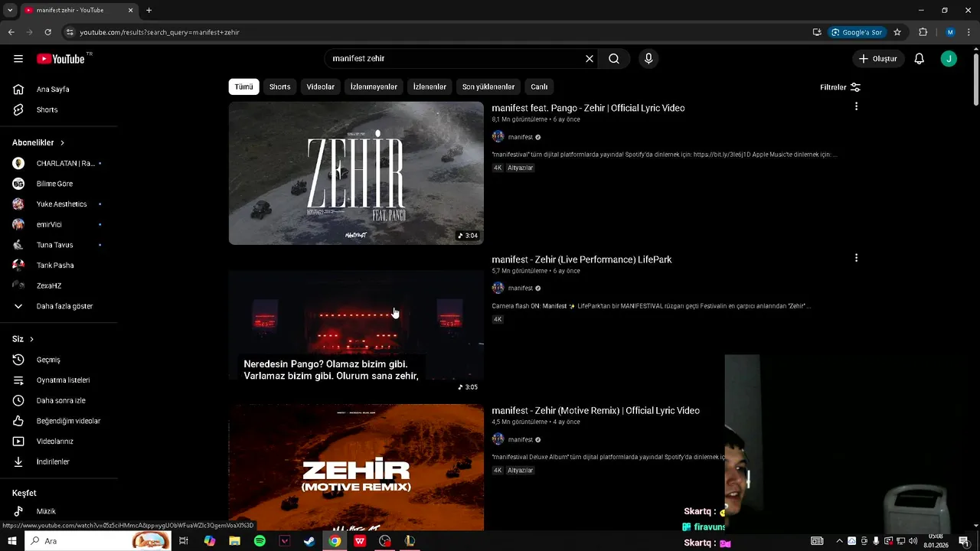This screenshot has height=551, width=980.
Task: Close the manifest zehir YouTube tab
Action: 130,10
